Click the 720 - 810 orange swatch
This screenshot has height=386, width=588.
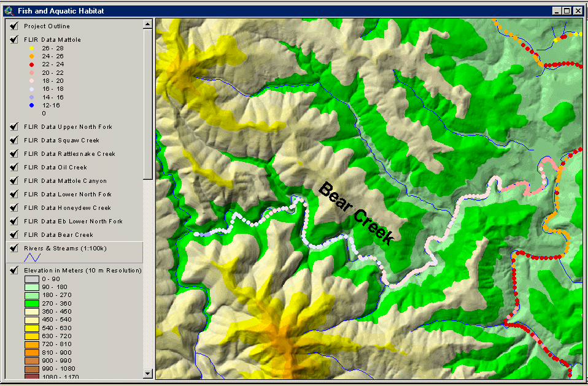point(32,344)
